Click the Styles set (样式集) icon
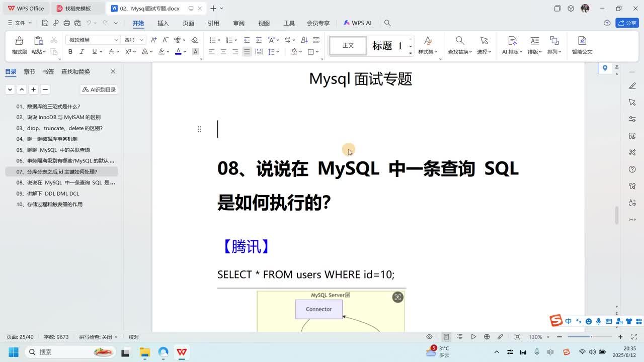The width and height of the screenshot is (644, 362). pos(428,41)
